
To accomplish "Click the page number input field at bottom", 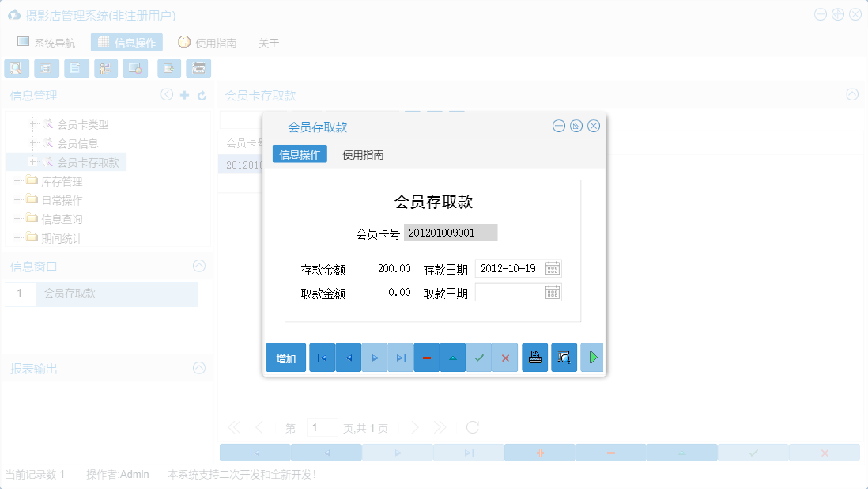I will [323, 426].
